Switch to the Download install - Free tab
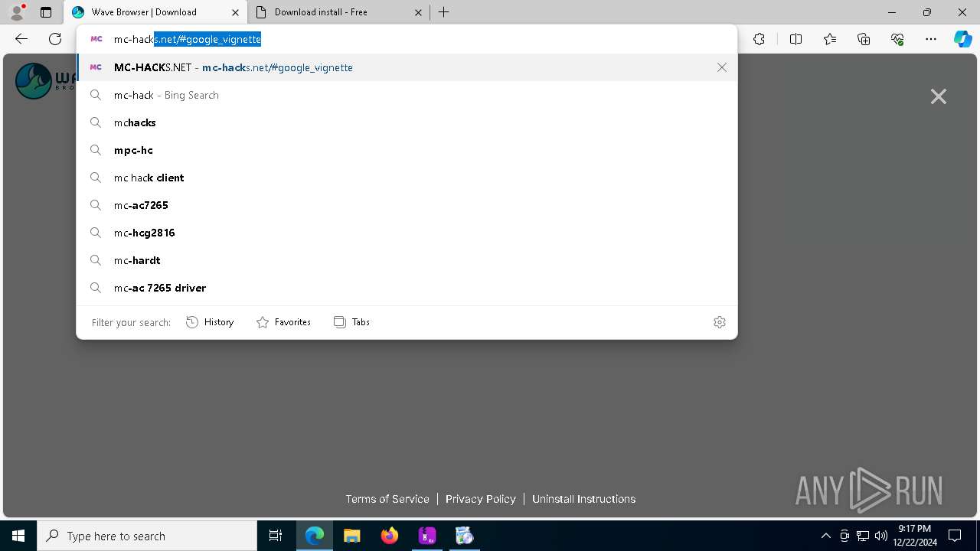Screen dimensions: 980x551 point(337,12)
